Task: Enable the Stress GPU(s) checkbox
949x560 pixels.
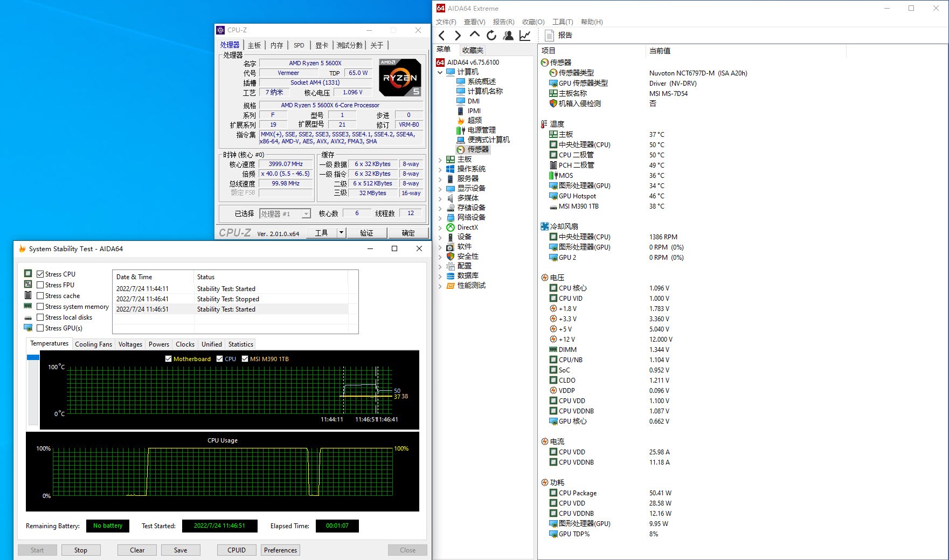Action: click(x=40, y=328)
